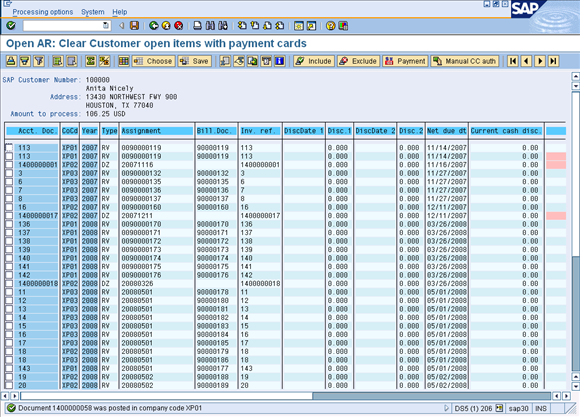580x417 pixels.
Task: Click the Subtotals icon
Action: tap(104, 61)
